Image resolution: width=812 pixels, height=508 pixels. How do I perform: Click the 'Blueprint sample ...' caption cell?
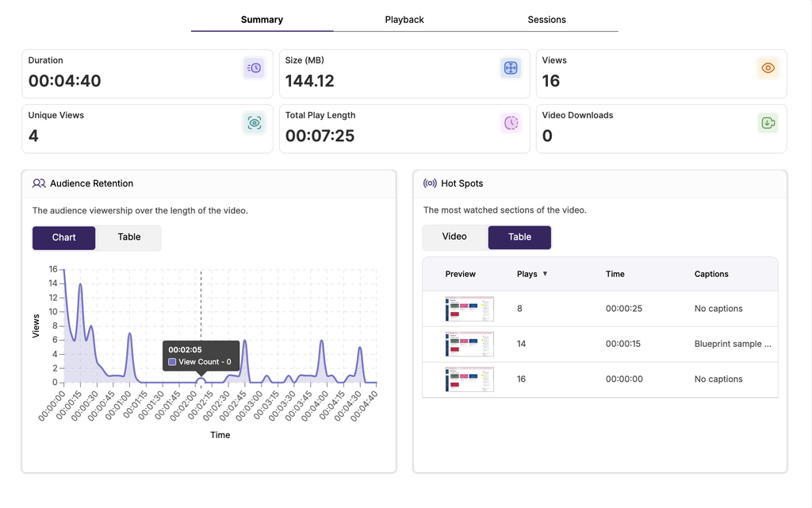click(733, 344)
